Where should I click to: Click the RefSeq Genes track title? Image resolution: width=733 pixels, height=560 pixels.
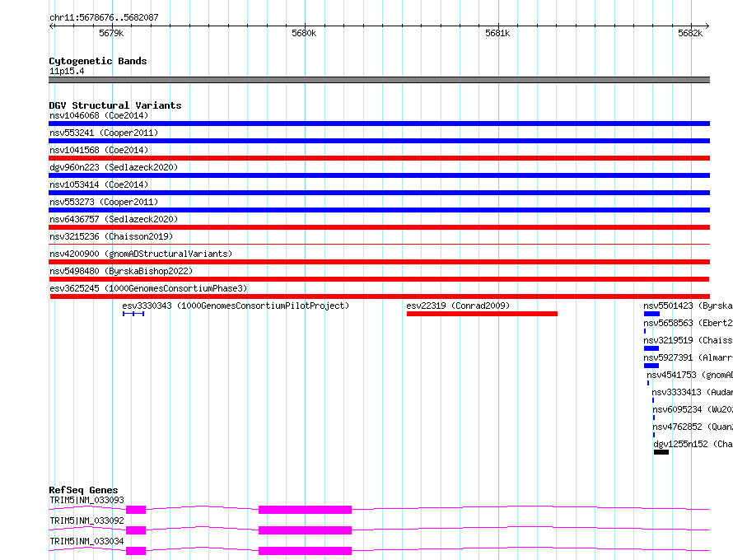(x=83, y=490)
